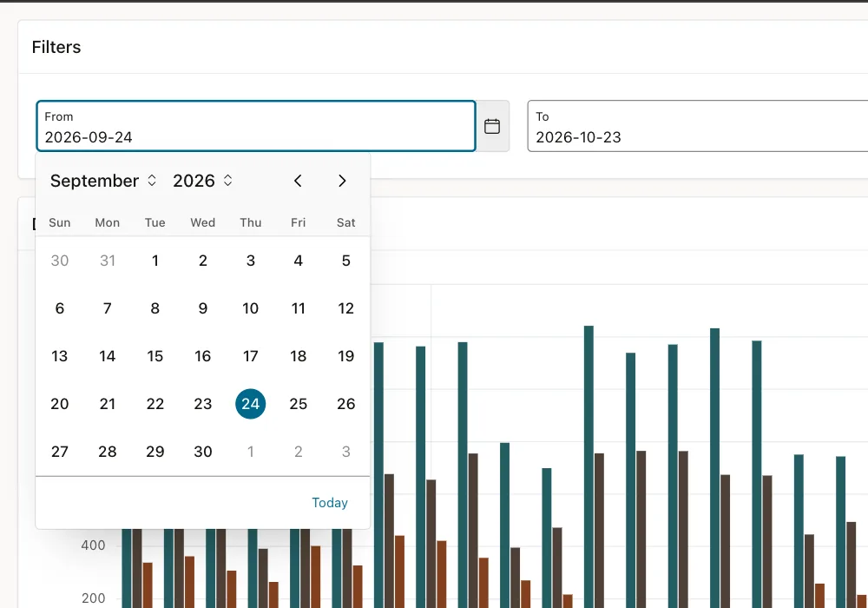868x608 pixels.
Task: Select greyed October 3 in last row
Action: (346, 452)
